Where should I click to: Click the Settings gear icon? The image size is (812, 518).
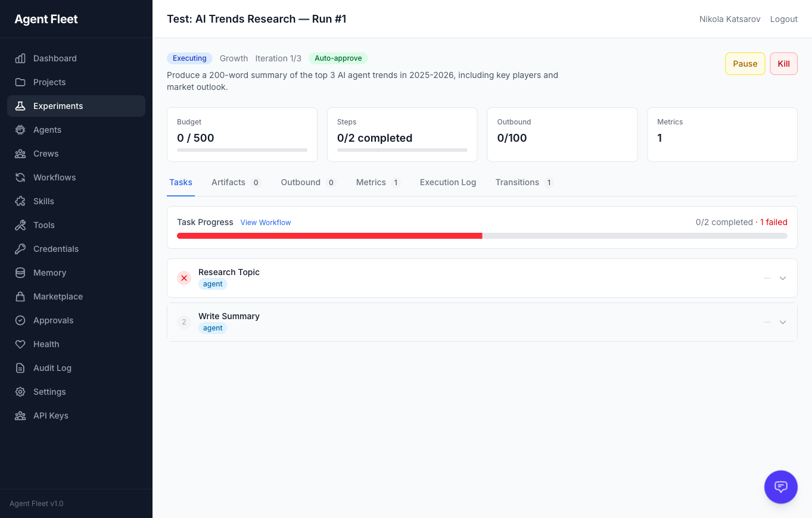[20, 392]
